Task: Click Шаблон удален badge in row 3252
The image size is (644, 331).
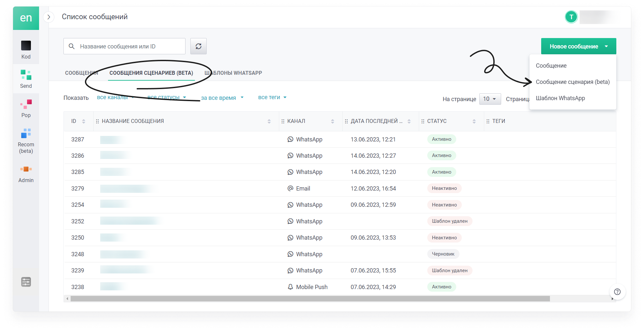Action: pyautogui.click(x=449, y=221)
